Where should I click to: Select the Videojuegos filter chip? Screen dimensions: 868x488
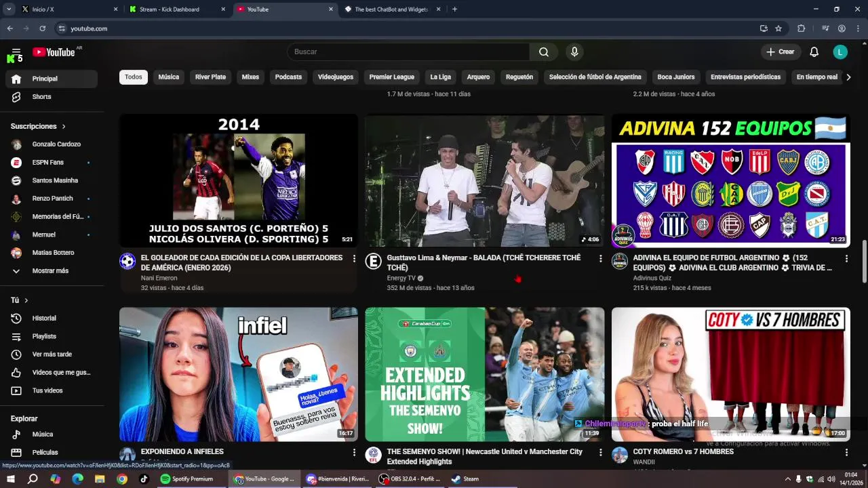(x=336, y=77)
